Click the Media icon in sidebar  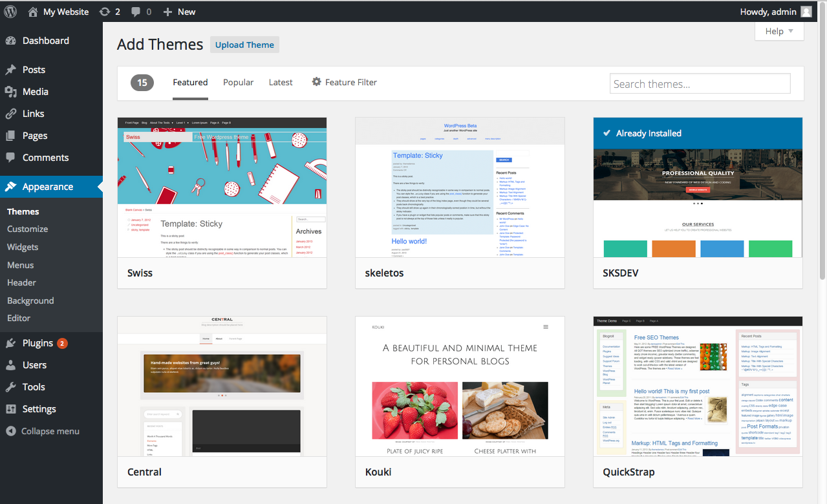[11, 92]
